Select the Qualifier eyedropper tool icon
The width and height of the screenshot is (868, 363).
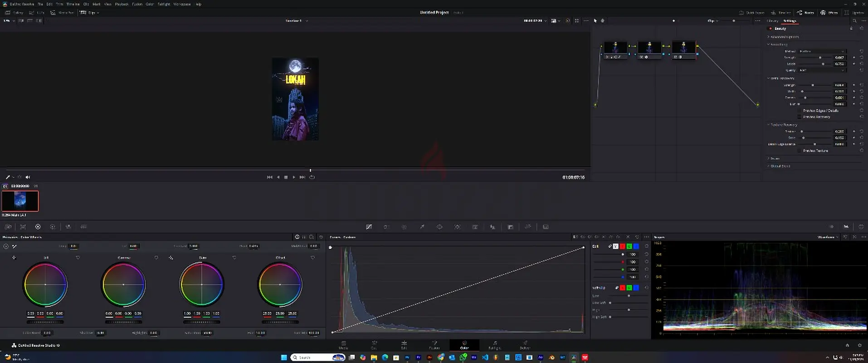422,227
